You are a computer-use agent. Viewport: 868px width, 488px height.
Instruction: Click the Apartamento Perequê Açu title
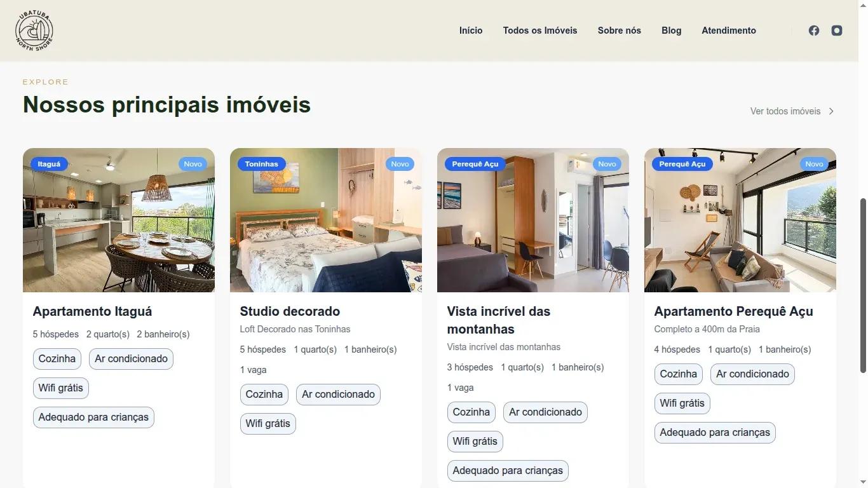point(733,311)
